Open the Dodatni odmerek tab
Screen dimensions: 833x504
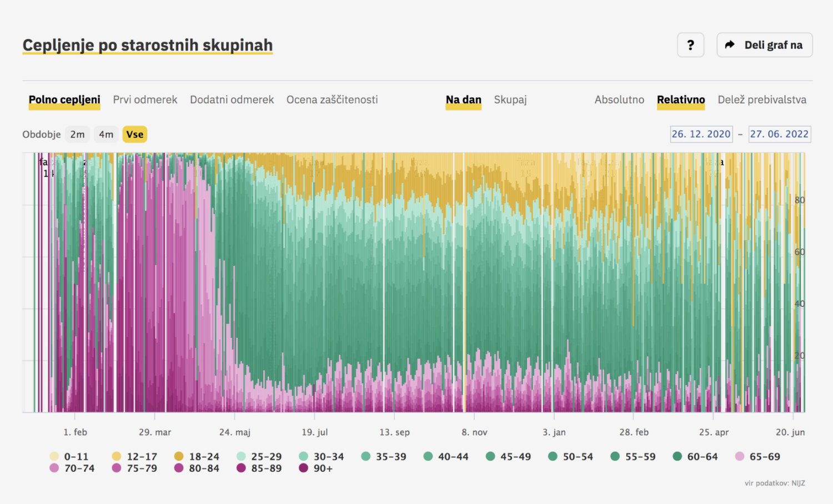[x=232, y=100]
